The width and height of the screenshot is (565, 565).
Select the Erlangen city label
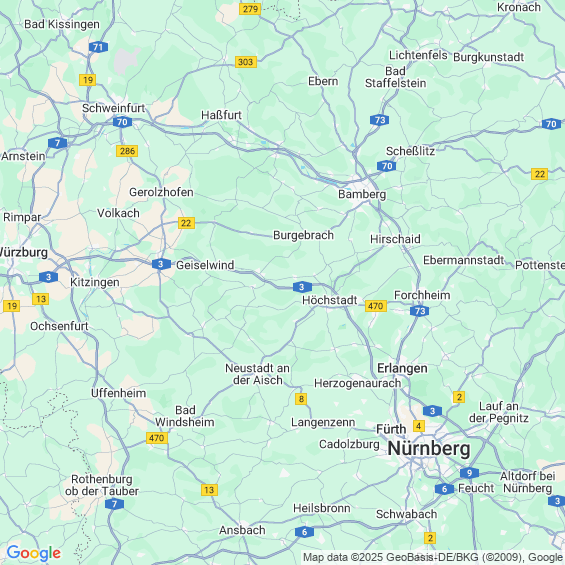coord(402,368)
